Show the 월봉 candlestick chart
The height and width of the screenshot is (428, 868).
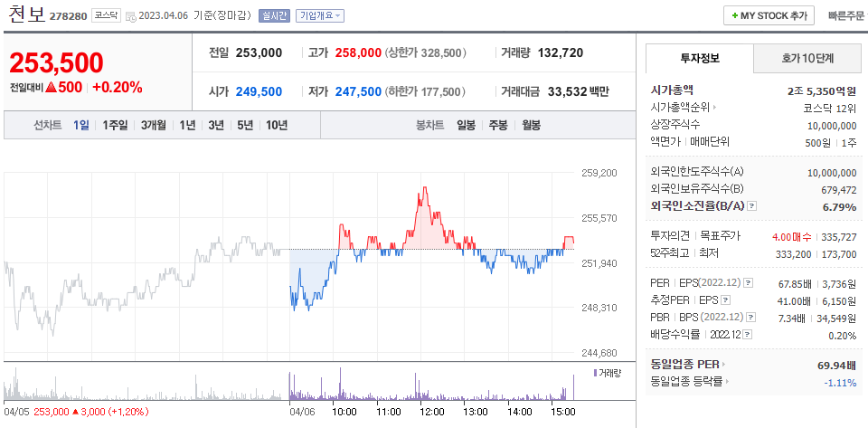point(531,125)
